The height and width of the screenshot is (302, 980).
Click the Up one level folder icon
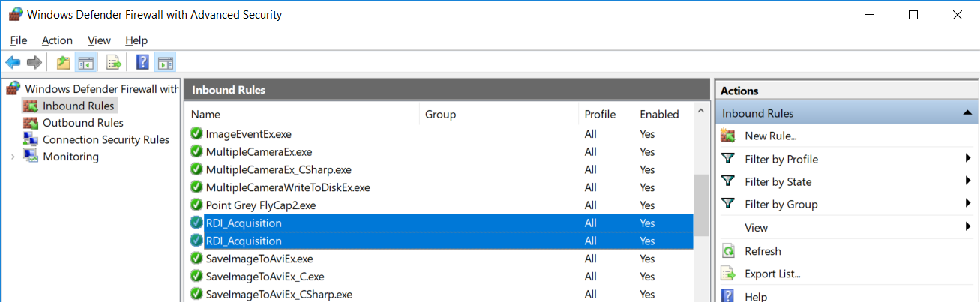point(64,62)
